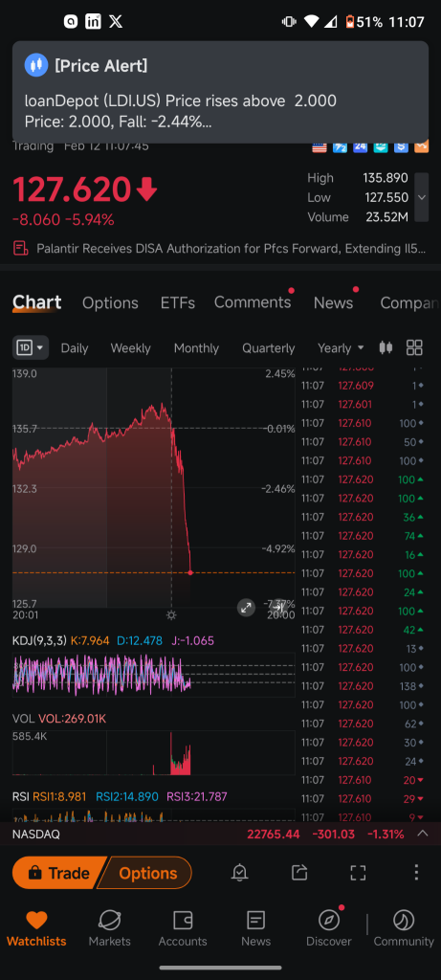Expand quote details beside High/Low/Volume

coord(422,197)
